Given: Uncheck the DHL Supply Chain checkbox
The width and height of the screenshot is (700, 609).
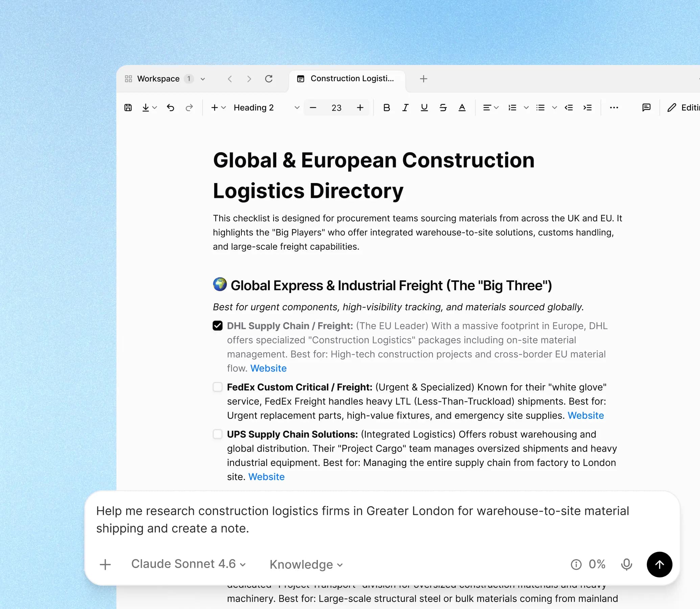Looking at the screenshot, I should click(x=218, y=325).
